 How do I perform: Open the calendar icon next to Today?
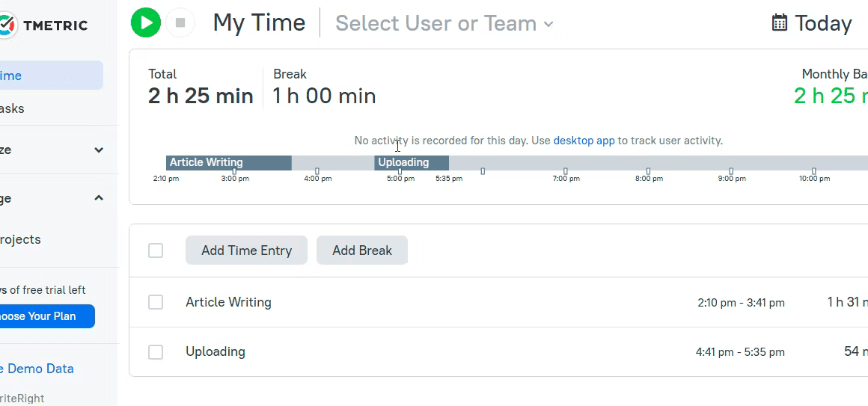pos(780,22)
